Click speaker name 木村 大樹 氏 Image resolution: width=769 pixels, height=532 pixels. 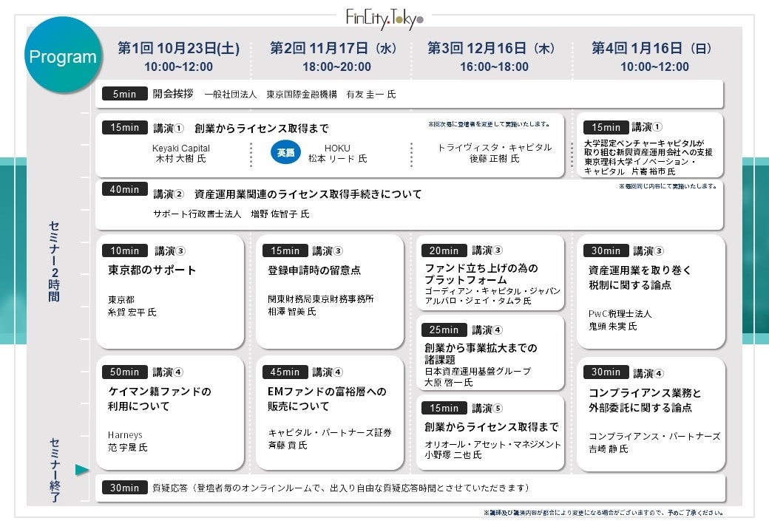[181, 159]
